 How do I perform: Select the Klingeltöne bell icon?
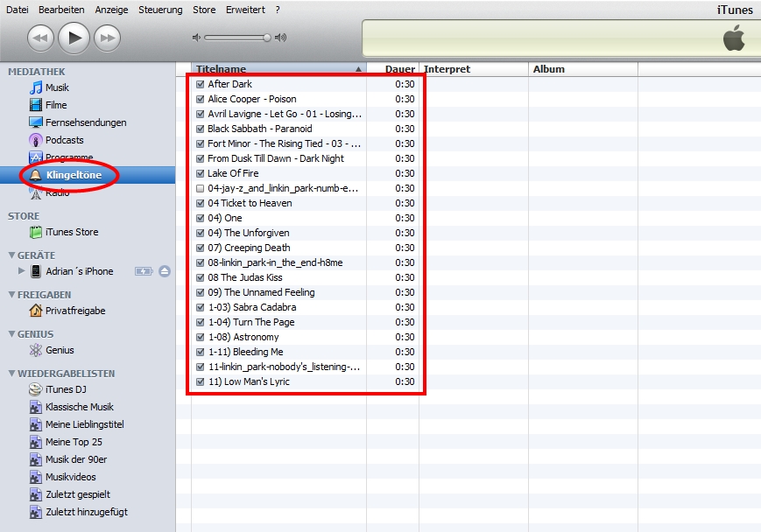pos(35,175)
